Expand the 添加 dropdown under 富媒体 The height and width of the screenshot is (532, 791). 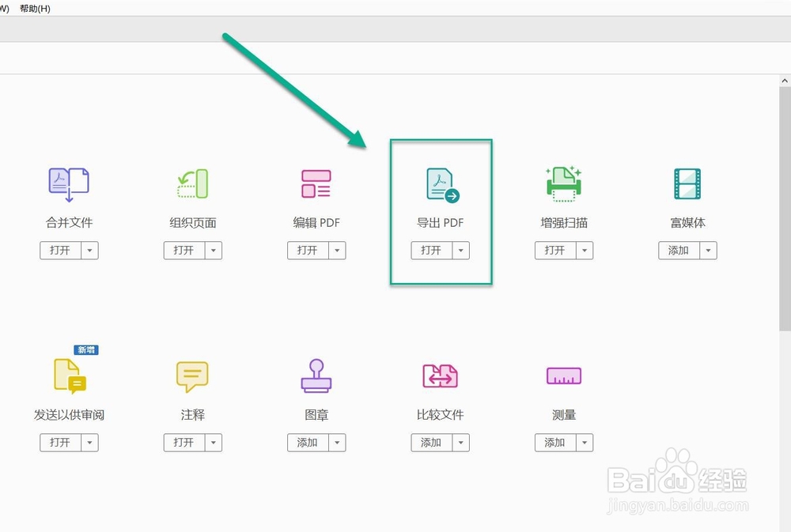(709, 251)
